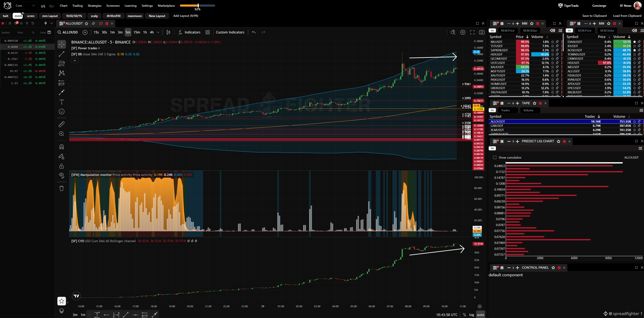The image size is (644, 318).
Task: Click the 52% progress slider handle
Action: point(198,5)
